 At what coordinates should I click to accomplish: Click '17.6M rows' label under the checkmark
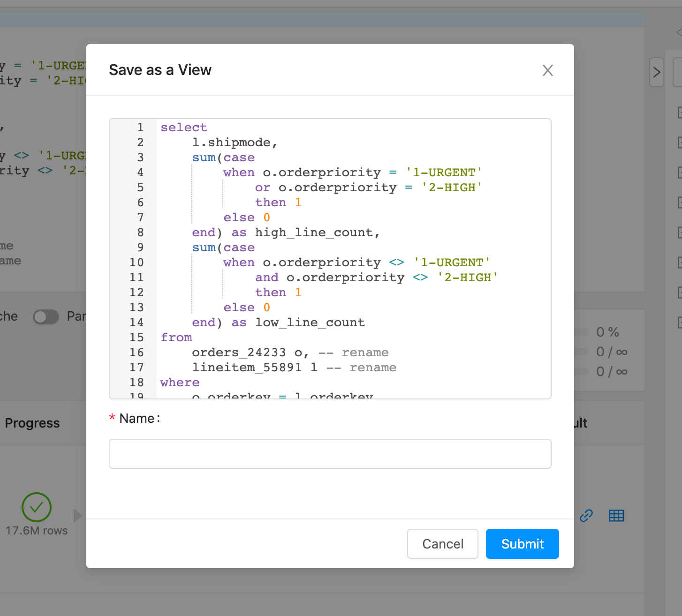point(37,531)
